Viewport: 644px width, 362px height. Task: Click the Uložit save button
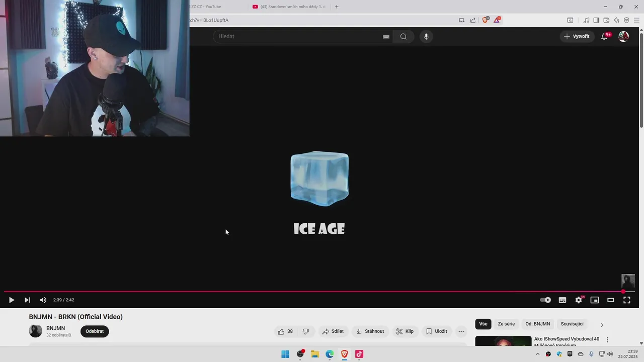[436, 331]
